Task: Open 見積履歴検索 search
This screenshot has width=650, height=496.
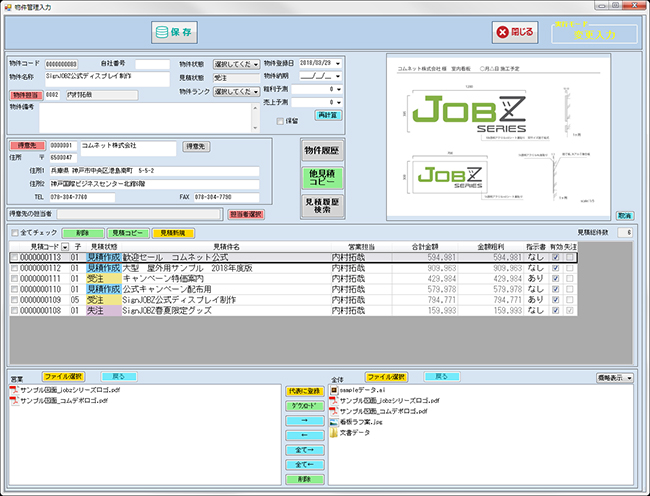Action: coord(322,206)
